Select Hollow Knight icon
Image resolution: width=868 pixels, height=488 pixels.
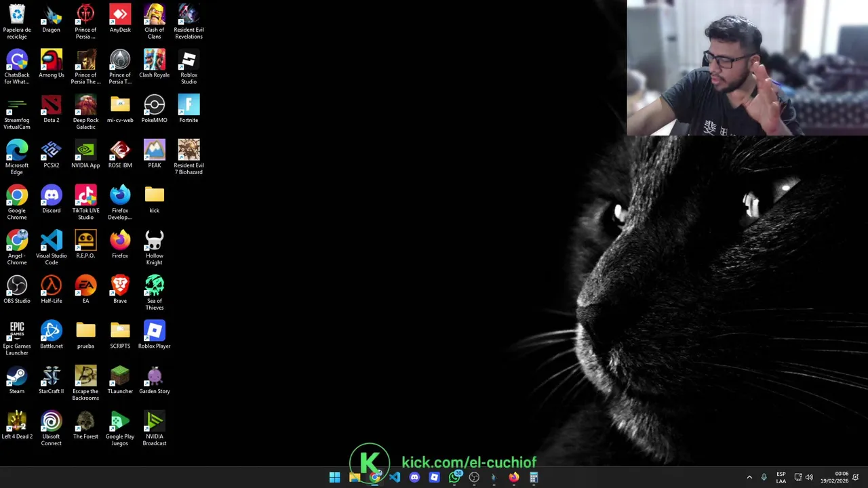(x=154, y=247)
